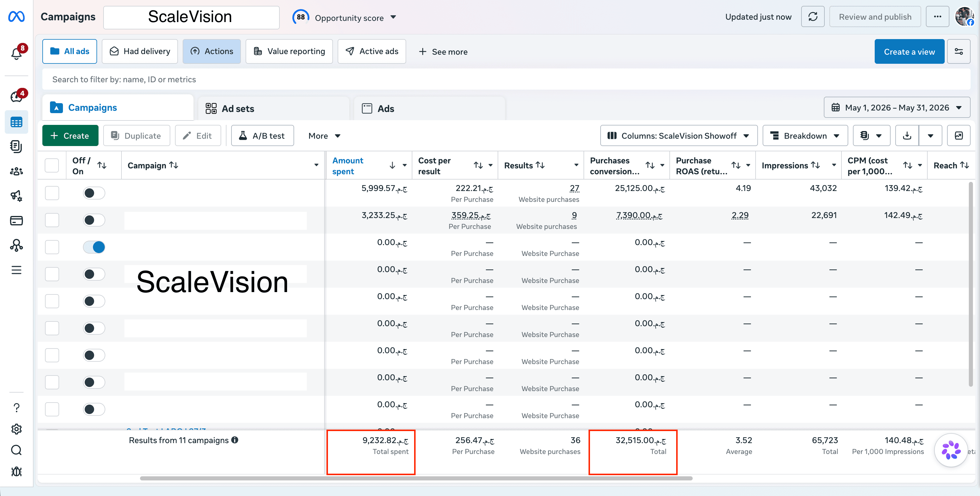980x496 pixels.
Task: Expand the More actions dropdown
Action: click(324, 136)
